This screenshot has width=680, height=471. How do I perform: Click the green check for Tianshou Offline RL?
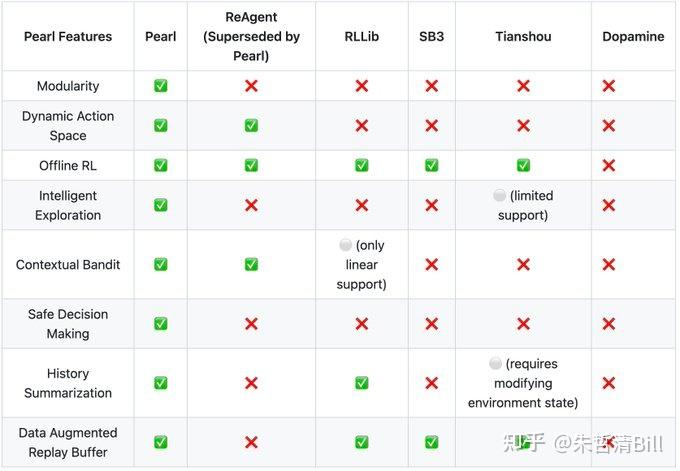[523, 165]
